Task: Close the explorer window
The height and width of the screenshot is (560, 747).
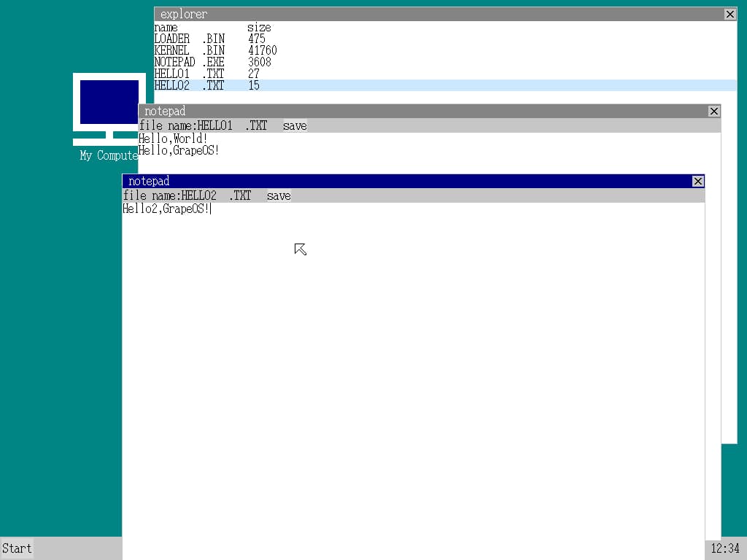Action: pyautogui.click(x=729, y=14)
